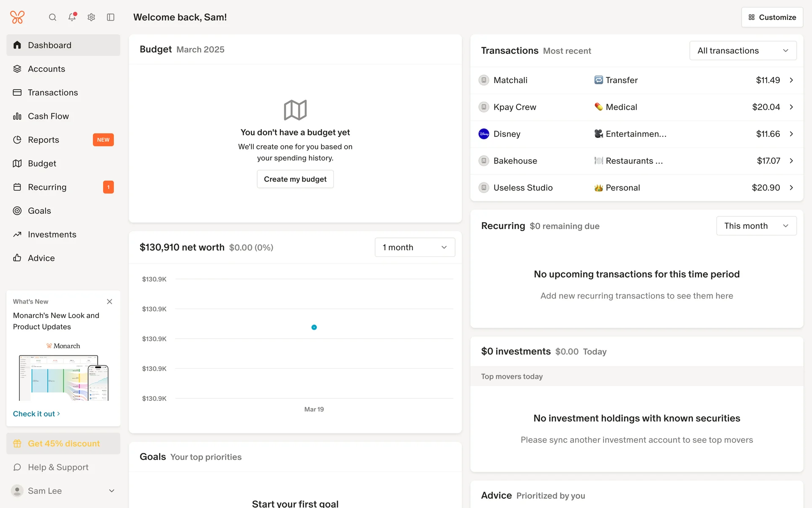Open Cash Flow from sidebar
The height and width of the screenshot is (508, 812).
pos(48,116)
